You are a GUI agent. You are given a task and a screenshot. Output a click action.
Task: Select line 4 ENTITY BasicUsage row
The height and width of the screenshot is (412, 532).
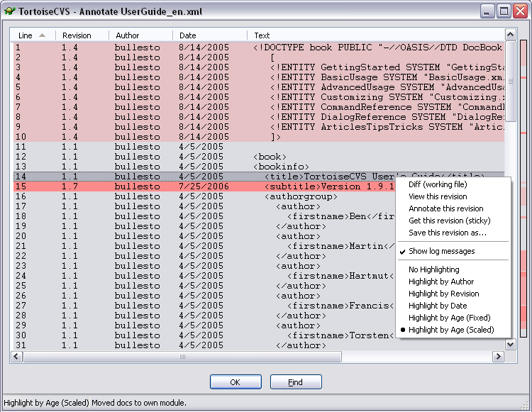click(259, 77)
